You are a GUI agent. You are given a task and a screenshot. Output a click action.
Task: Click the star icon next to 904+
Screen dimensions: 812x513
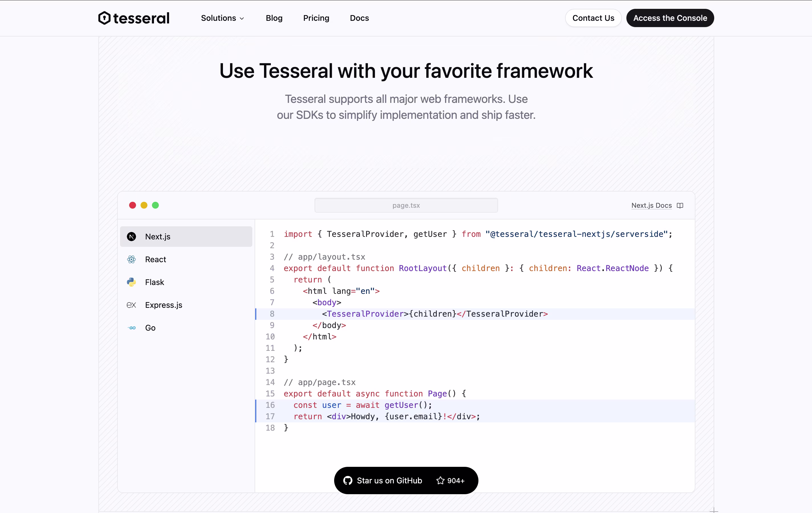(x=440, y=481)
